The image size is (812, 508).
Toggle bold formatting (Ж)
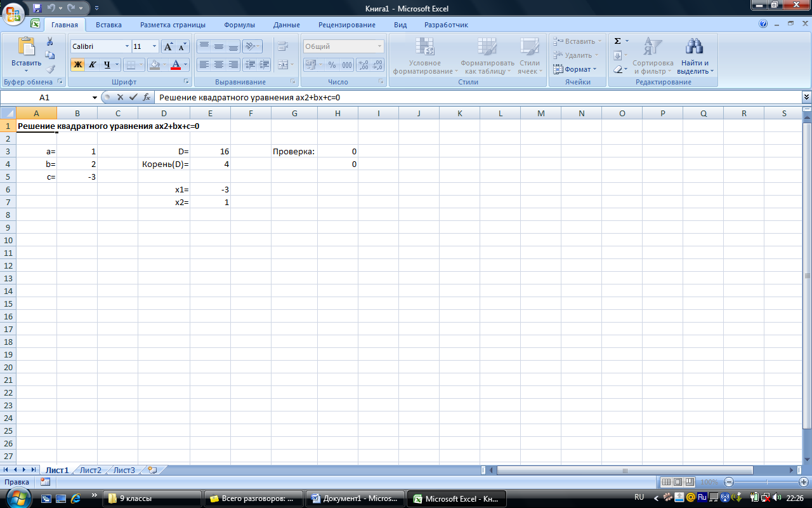pyautogui.click(x=77, y=64)
